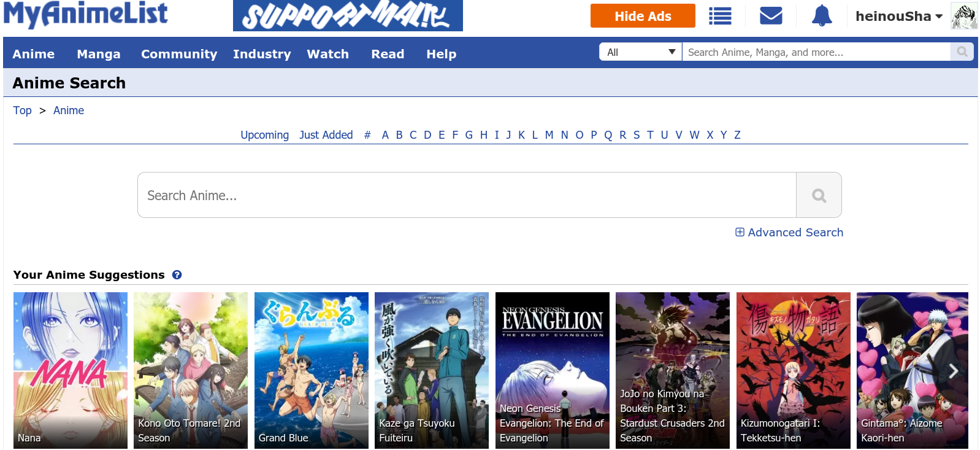Browse anime starting with letter A

coord(385,135)
